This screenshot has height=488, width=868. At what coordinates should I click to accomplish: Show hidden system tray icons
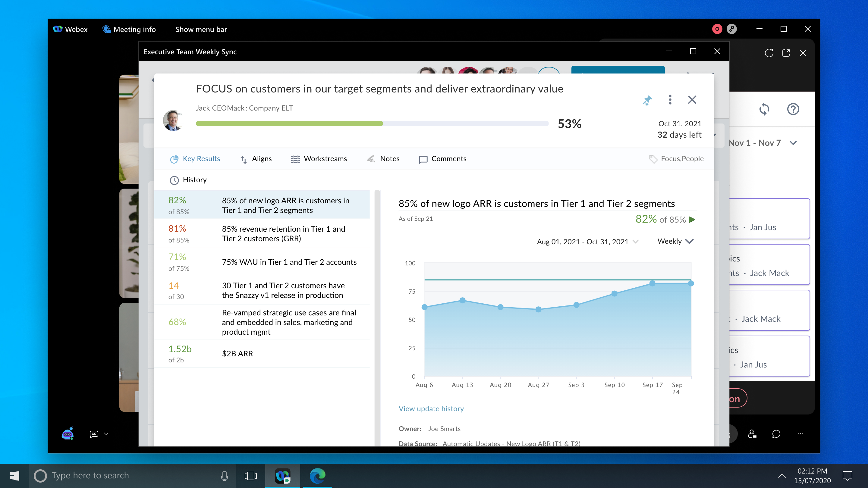(782, 476)
